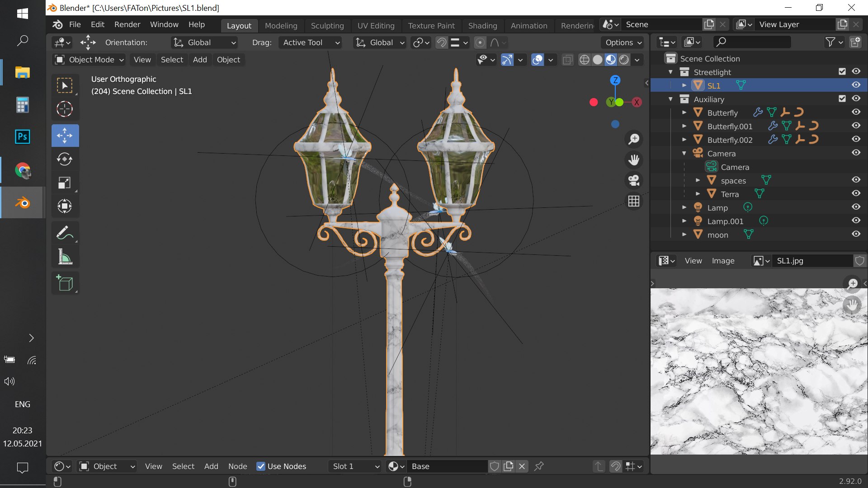
Task: Choose the Rotate tool
Action: [x=65, y=159]
